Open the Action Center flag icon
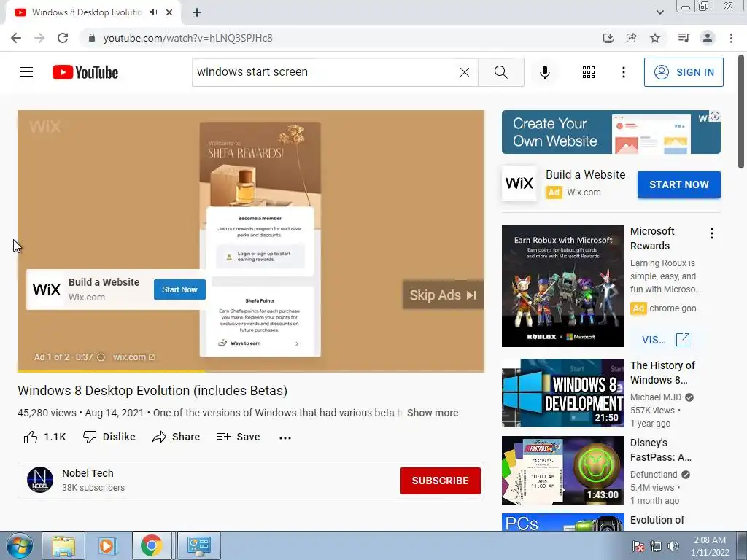Image resolution: width=747 pixels, height=560 pixels. (x=638, y=546)
